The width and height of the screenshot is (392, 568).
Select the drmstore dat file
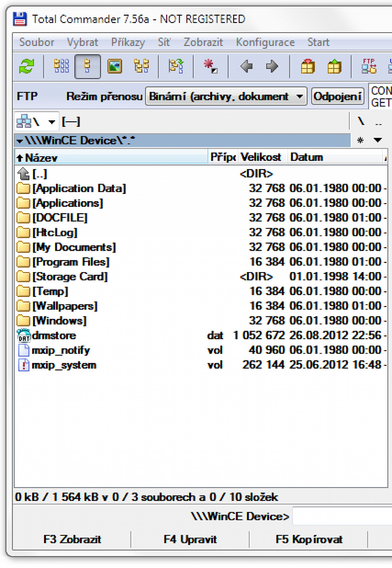[201, 335]
